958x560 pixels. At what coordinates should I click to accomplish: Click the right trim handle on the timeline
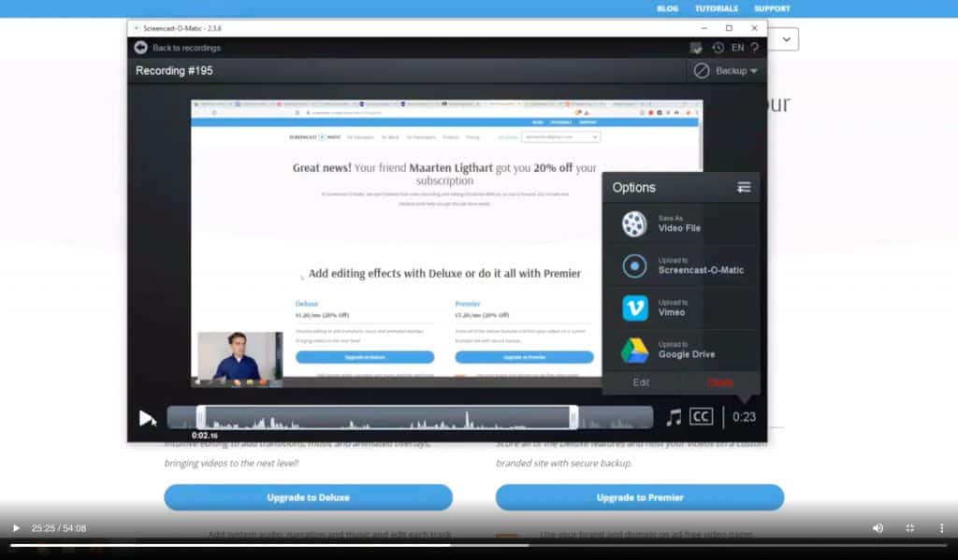point(573,418)
